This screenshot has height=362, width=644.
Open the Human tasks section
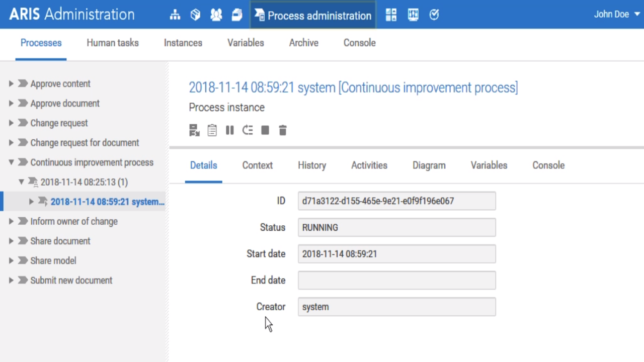point(113,43)
